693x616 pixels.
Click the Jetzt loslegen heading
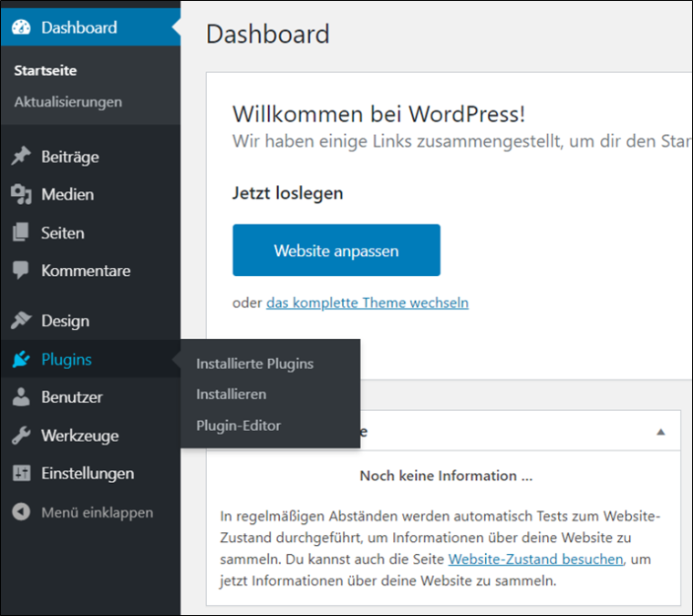288,193
